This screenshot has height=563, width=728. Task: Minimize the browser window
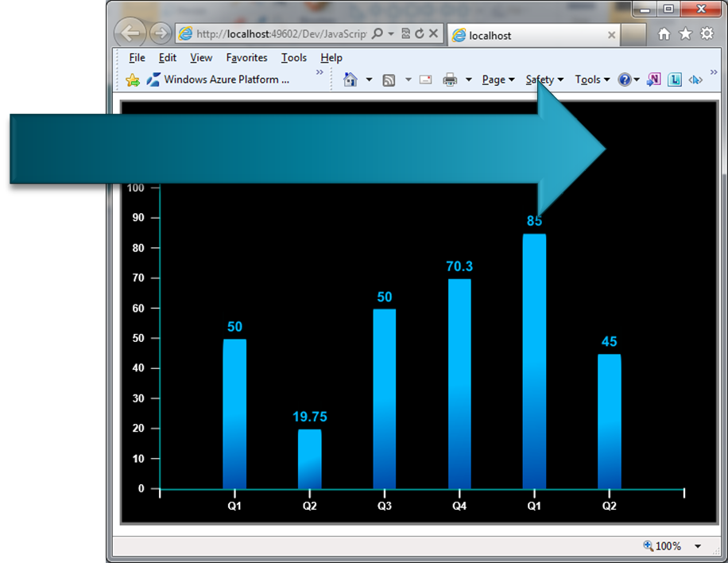(x=645, y=9)
